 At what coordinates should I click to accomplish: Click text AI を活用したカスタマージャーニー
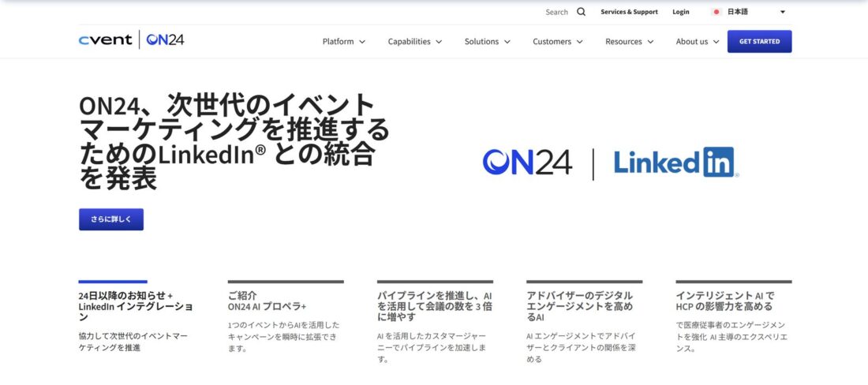pos(432,347)
